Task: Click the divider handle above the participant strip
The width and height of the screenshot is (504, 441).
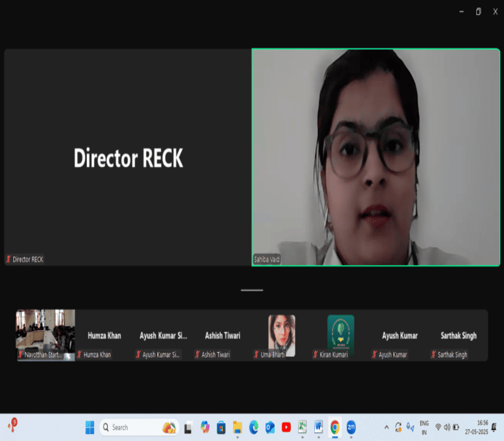Action: [x=252, y=290]
